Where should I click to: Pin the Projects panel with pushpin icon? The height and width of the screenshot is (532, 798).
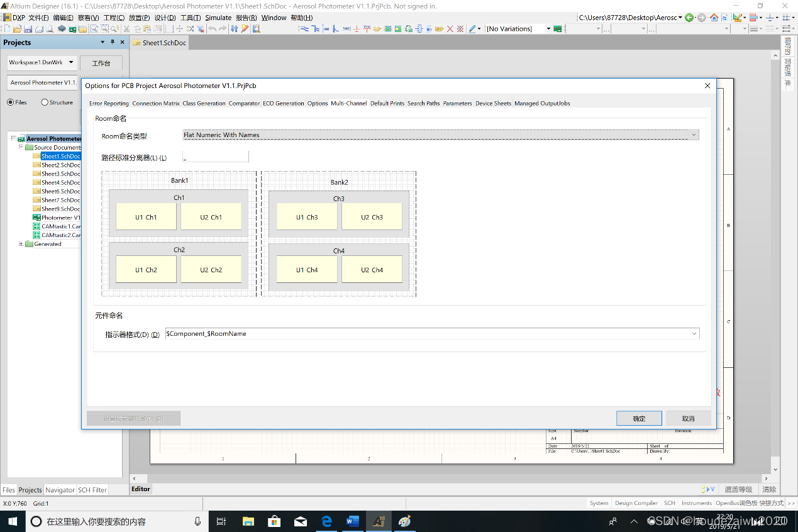click(113, 42)
